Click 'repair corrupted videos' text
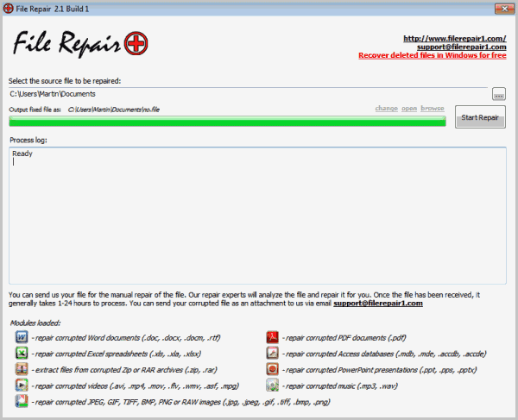The width and height of the screenshot is (518, 420). tap(136, 386)
